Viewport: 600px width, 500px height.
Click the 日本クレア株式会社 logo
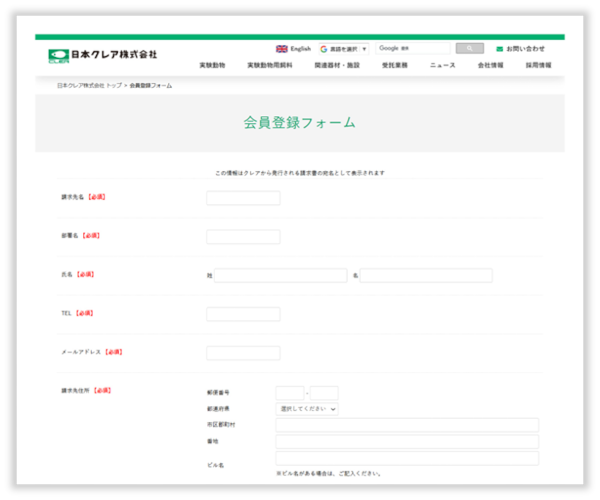(103, 55)
